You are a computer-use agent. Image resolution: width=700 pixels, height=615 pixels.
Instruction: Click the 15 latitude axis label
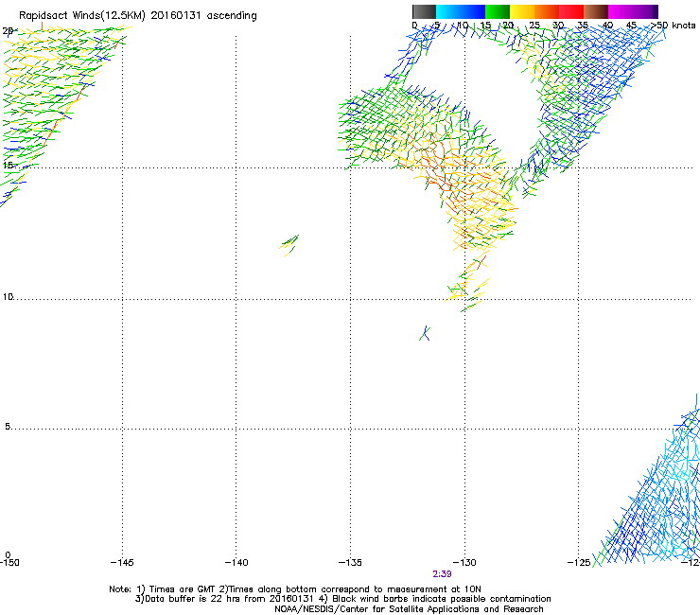(x=8, y=166)
